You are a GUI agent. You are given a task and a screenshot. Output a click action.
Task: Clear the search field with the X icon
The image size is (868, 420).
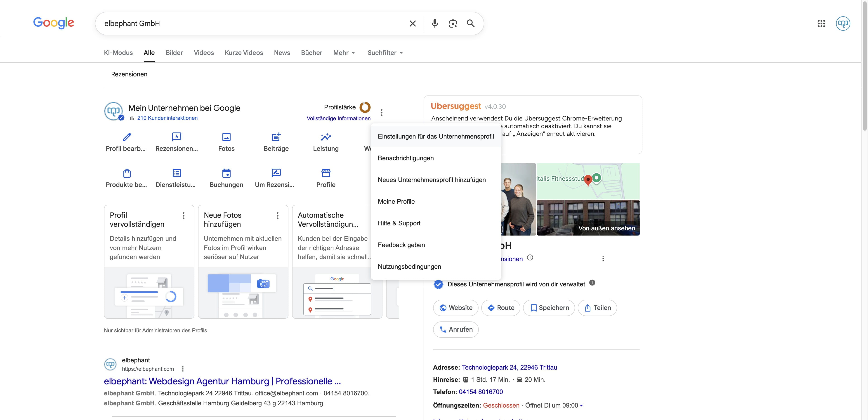(x=413, y=23)
